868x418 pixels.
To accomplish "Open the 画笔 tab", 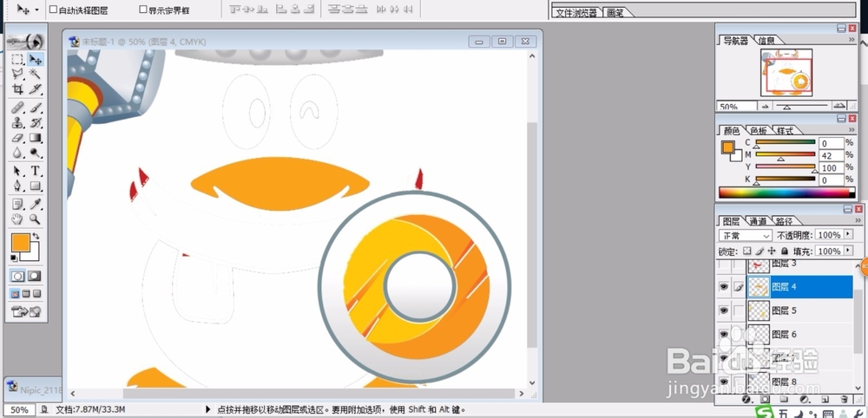I will (x=615, y=13).
